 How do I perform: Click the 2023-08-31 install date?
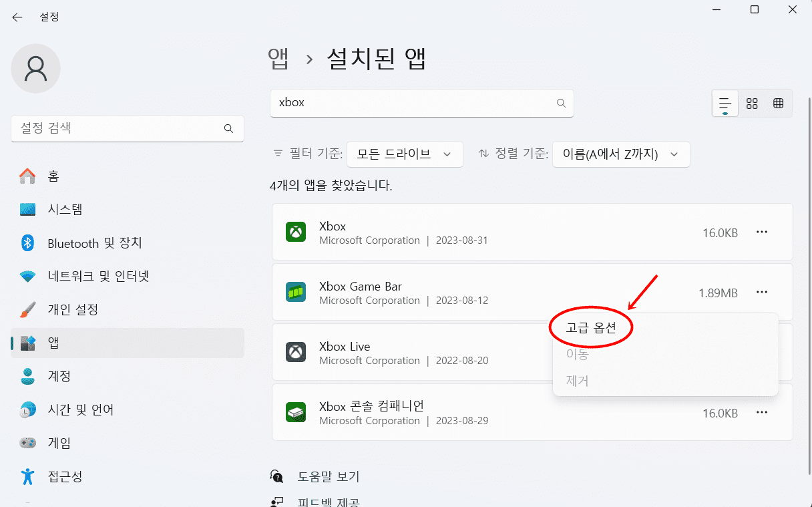click(x=462, y=240)
